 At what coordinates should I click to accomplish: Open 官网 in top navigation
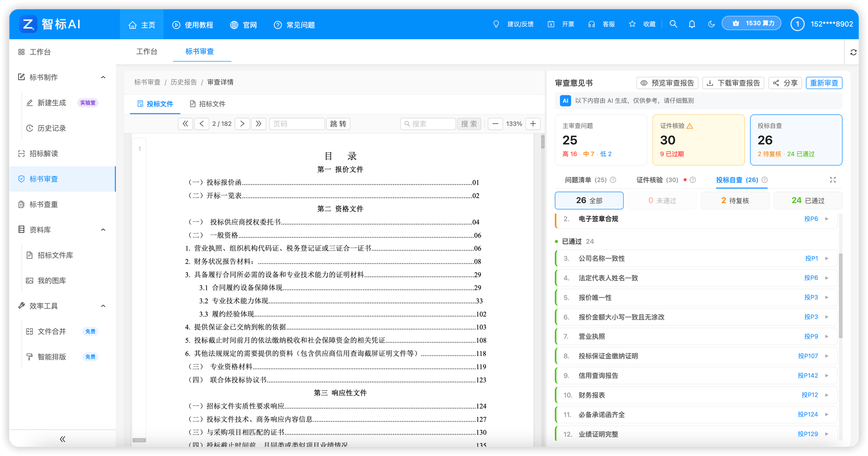click(x=243, y=25)
